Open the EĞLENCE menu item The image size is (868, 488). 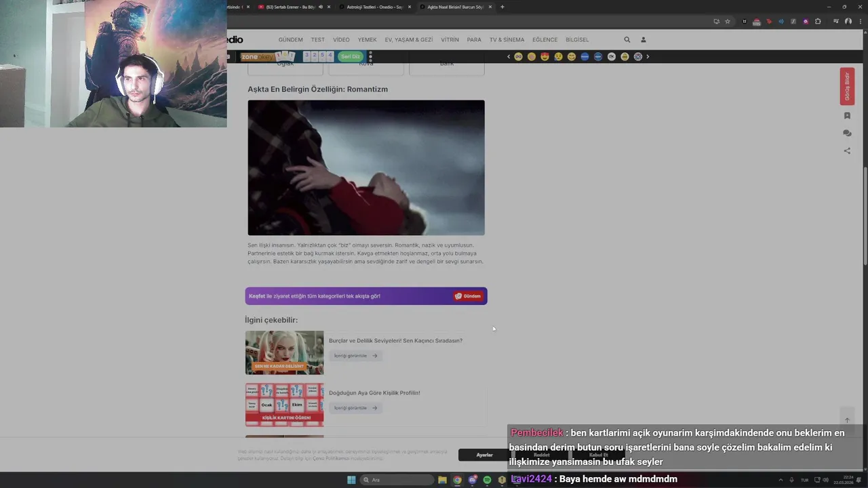pyautogui.click(x=545, y=40)
